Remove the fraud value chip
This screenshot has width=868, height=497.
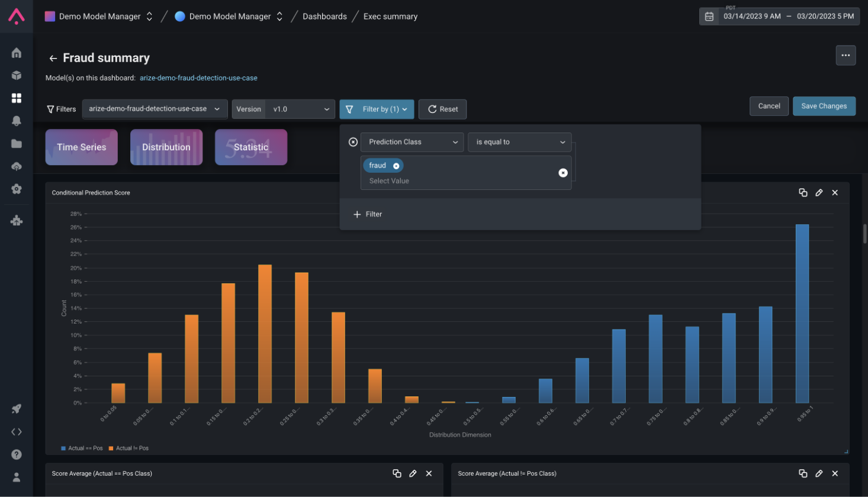[x=396, y=166]
